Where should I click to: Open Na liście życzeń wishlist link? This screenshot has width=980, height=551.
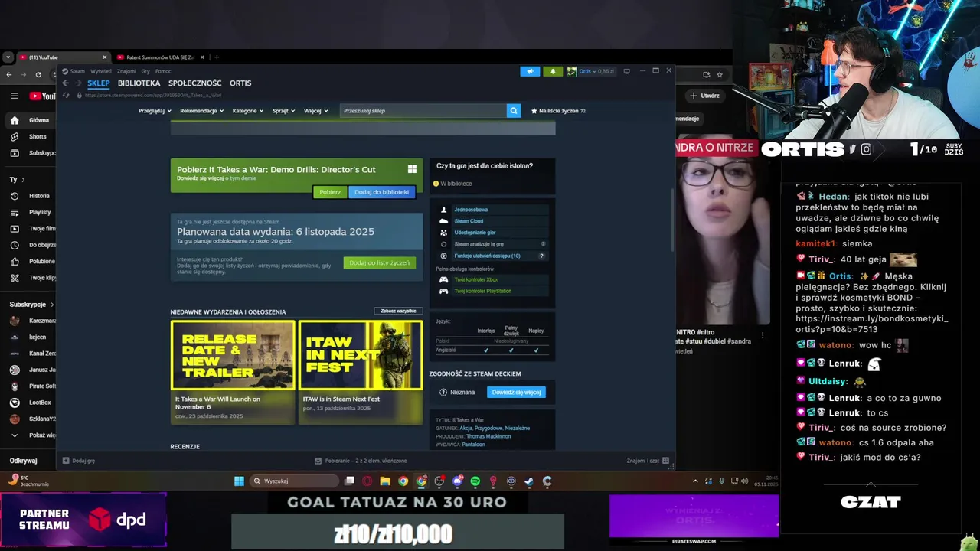tap(559, 111)
